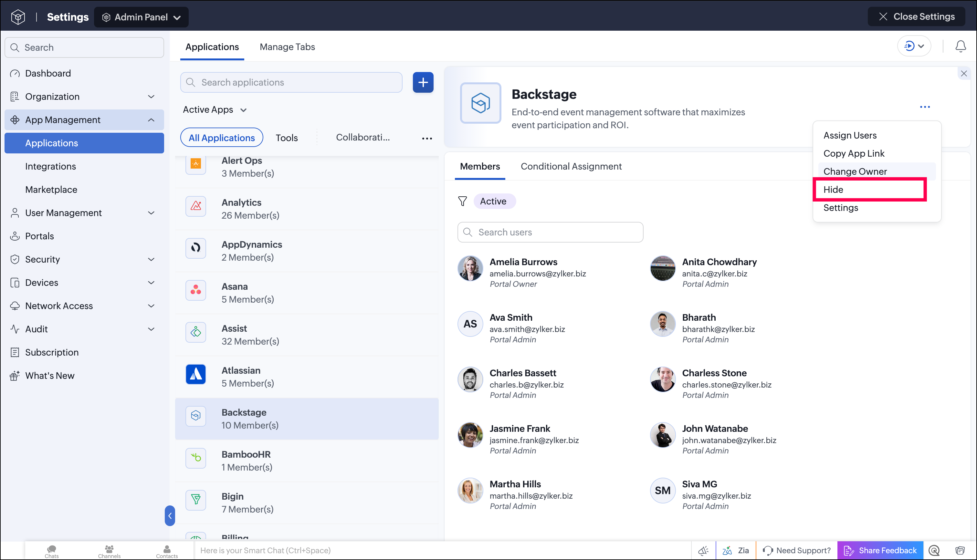Select the Alert Ops app icon
The width and height of the screenshot is (977, 560).
tap(196, 164)
